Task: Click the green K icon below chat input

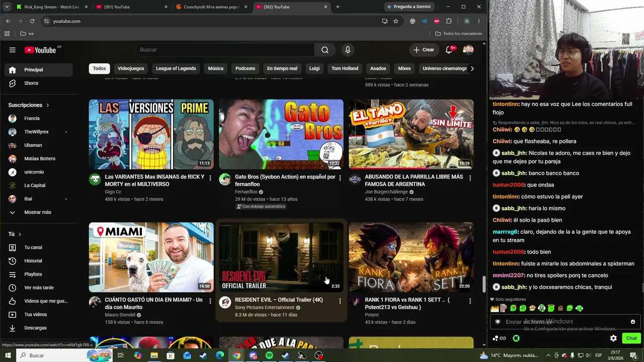Action: tap(516, 338)
